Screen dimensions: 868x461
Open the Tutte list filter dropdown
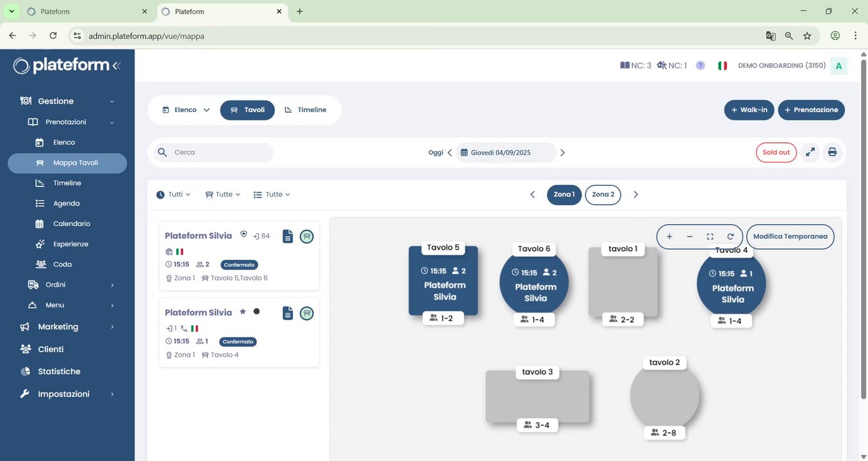[x=272, y=195]
